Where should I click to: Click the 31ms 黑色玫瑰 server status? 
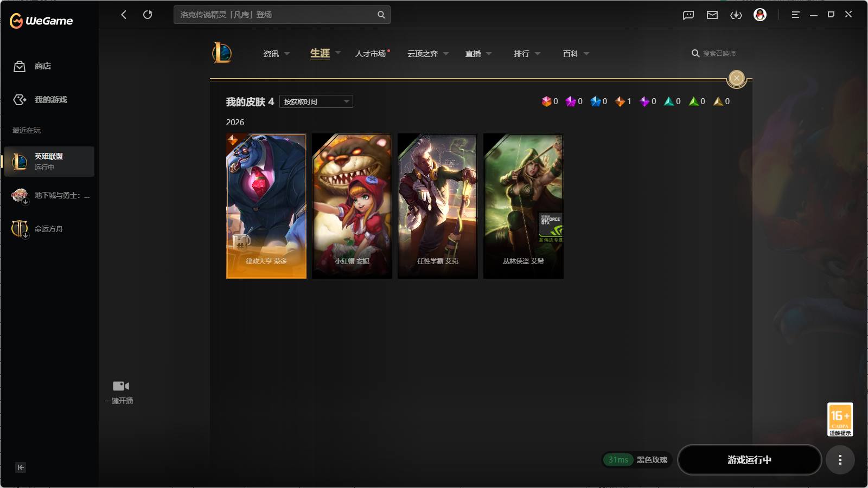(x=637, y=460)
